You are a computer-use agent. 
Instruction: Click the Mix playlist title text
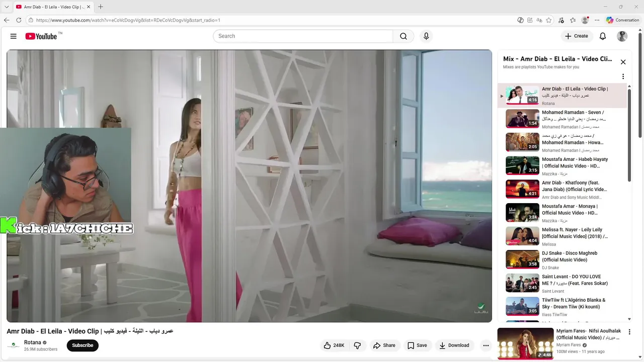click(x=557, y=59)
